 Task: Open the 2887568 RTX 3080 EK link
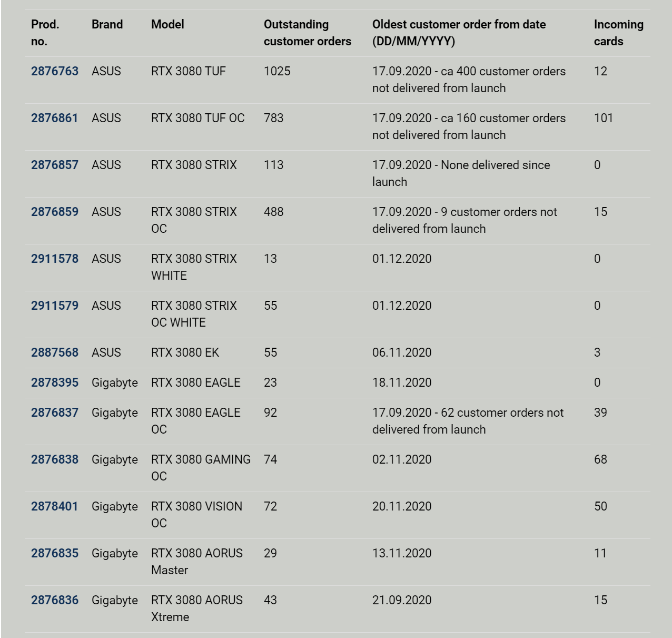point(55,352)
